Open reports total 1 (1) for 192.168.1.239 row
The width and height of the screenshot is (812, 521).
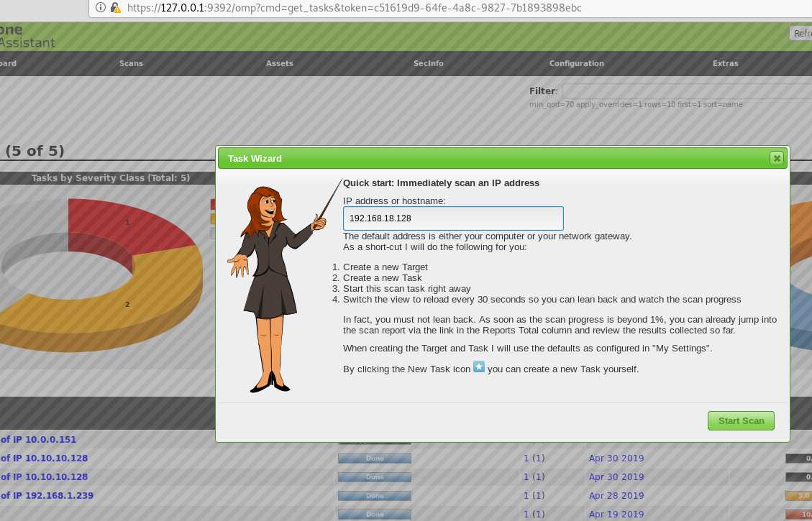click(x=534, y=495)
